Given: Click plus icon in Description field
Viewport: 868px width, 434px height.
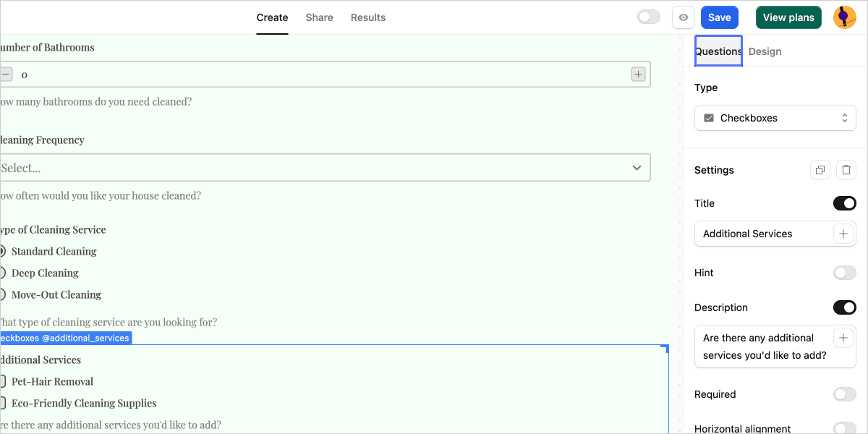Looking at the screenshot, I should click(843, 338).
